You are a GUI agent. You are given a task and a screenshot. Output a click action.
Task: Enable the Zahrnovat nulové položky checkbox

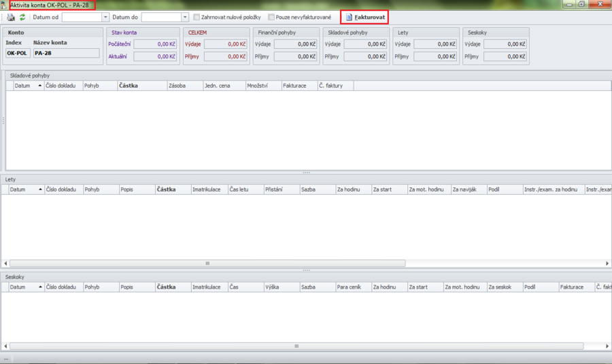click(x=197, y=17)
